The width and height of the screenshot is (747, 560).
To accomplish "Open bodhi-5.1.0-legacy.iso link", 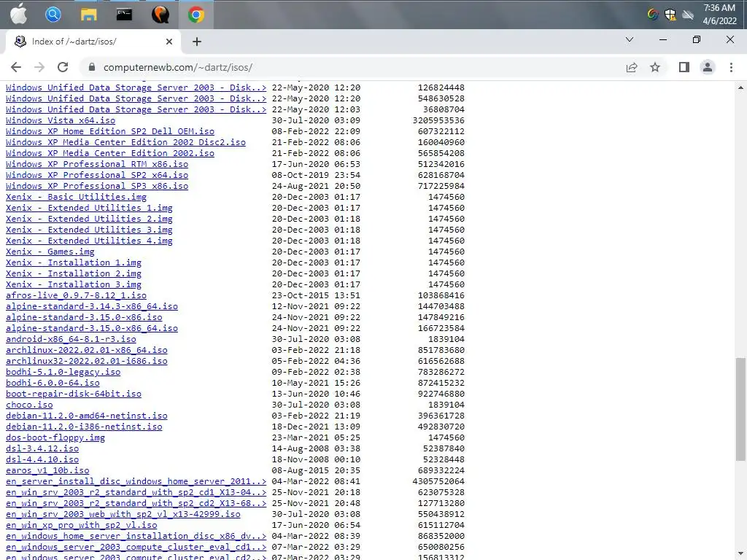I will [63, 373].
